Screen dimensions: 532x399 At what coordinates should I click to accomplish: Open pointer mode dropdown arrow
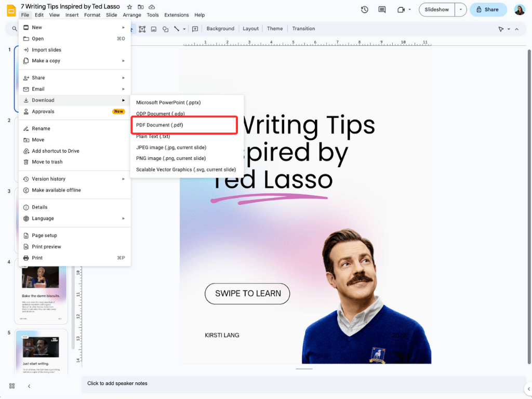coord(509,29)
